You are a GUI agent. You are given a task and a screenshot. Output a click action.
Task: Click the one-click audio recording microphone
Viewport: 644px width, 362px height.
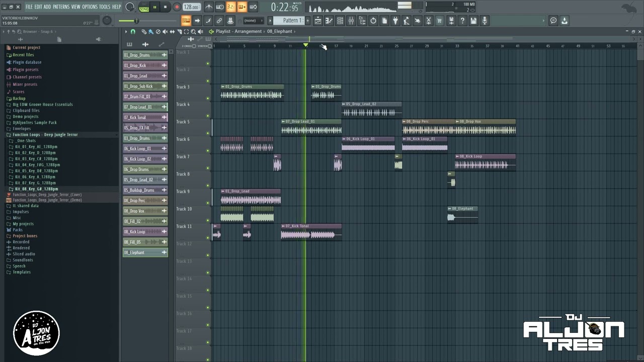point(485,21)
